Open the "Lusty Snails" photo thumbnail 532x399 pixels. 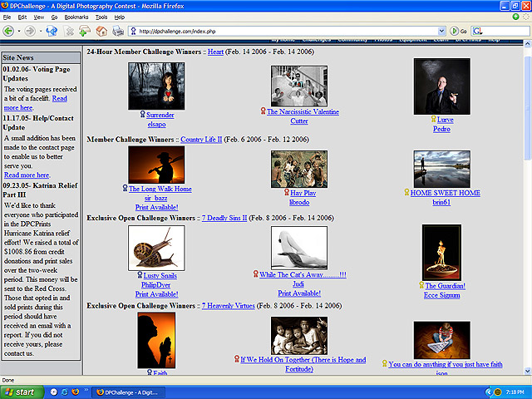pos(156,247)
